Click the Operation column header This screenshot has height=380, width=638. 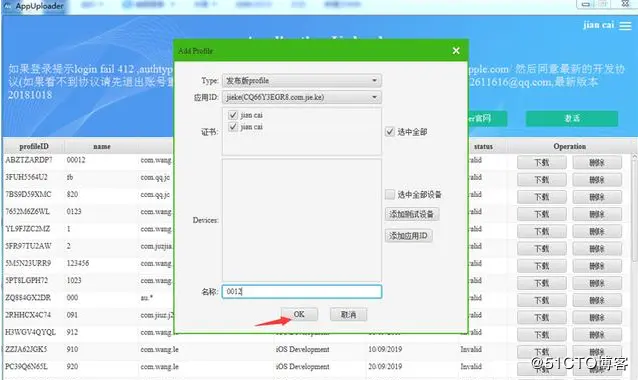pos(570,146)
